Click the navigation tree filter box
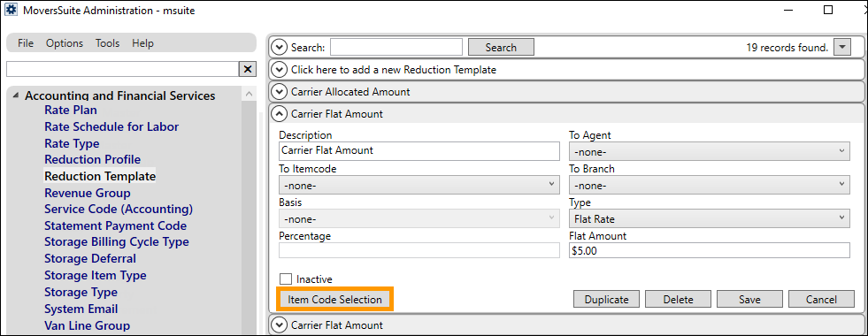The width and height of the screenshot is (868, 336). pos(122,69)
